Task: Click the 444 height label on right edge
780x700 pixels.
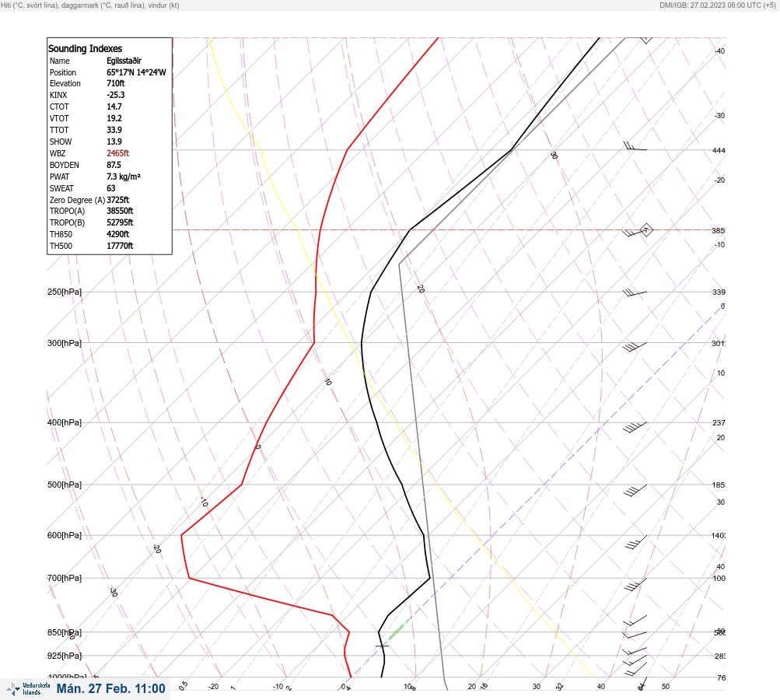Action: coord(719,150)
